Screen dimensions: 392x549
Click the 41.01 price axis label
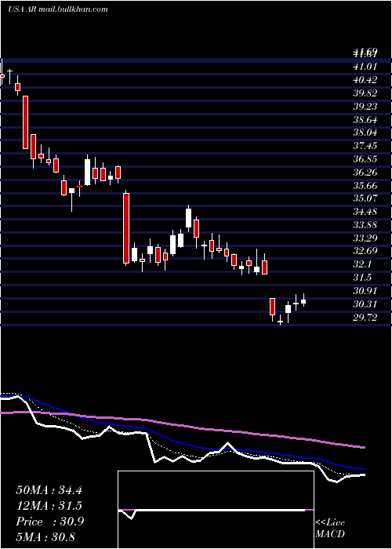[x=365, y=67]
